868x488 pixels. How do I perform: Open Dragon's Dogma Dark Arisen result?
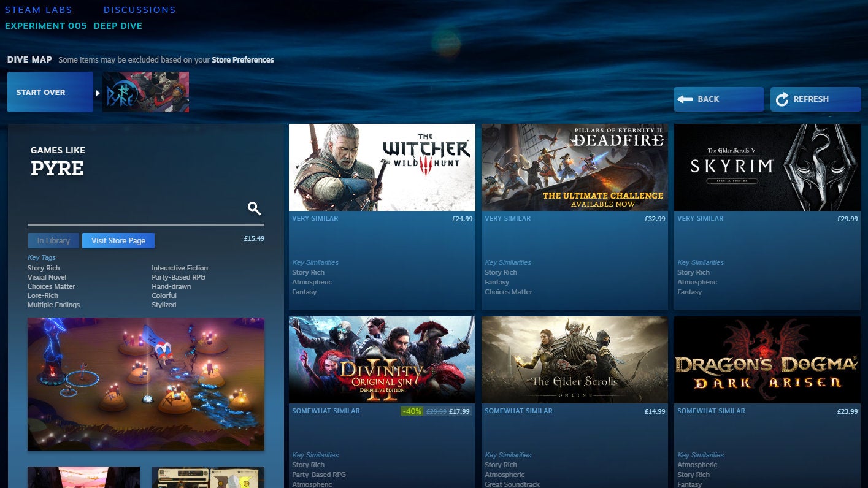click(x=767, y=359)
